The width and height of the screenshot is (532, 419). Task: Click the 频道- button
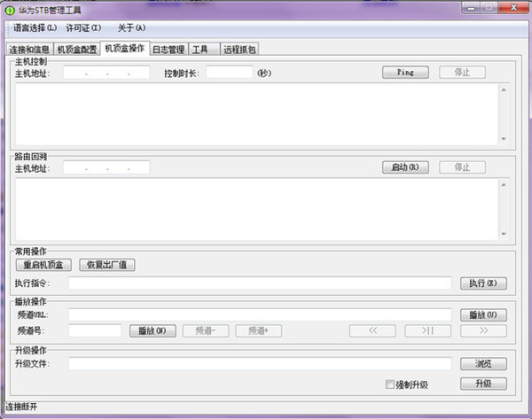pos(206,330)
